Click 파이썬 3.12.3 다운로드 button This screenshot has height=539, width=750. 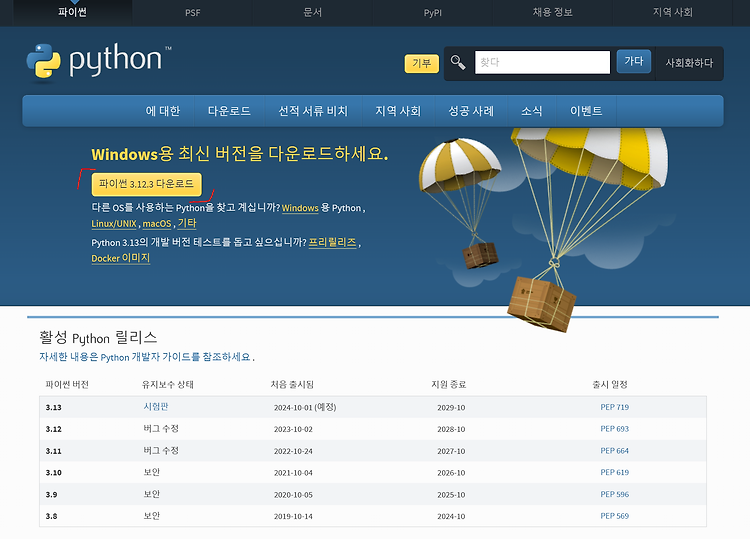tap(146, 184)
